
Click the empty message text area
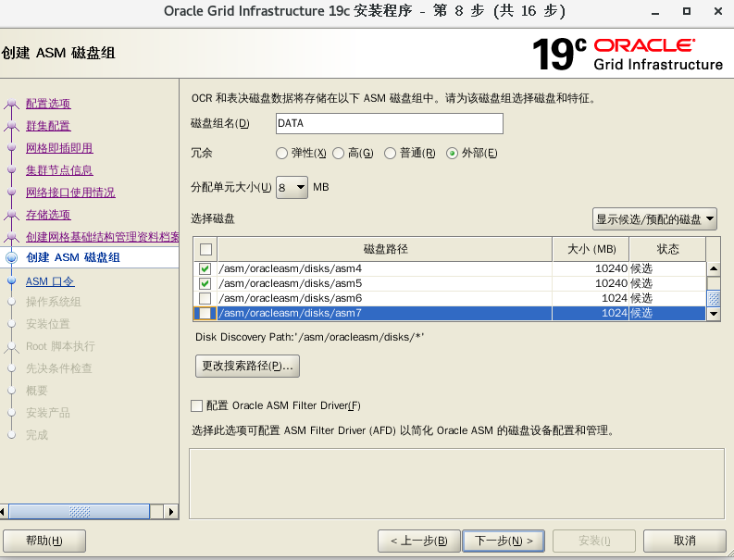pyautogui.click(x=456, y=484)
